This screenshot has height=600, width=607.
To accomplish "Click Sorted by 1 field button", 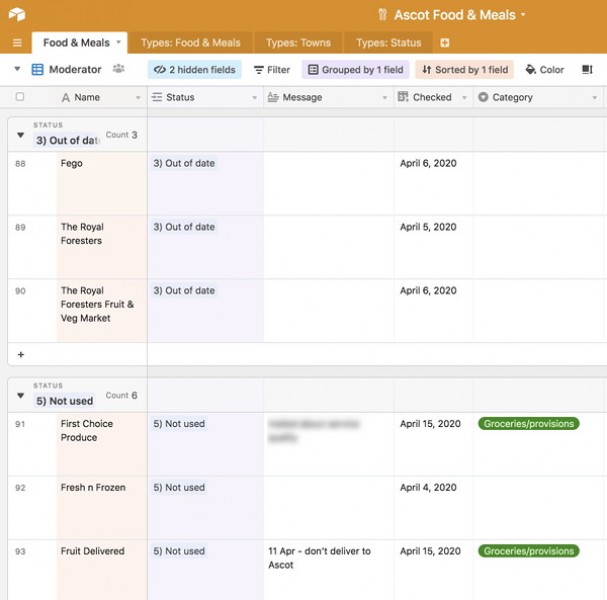I will pyautogui.click(x=465, y=70).
